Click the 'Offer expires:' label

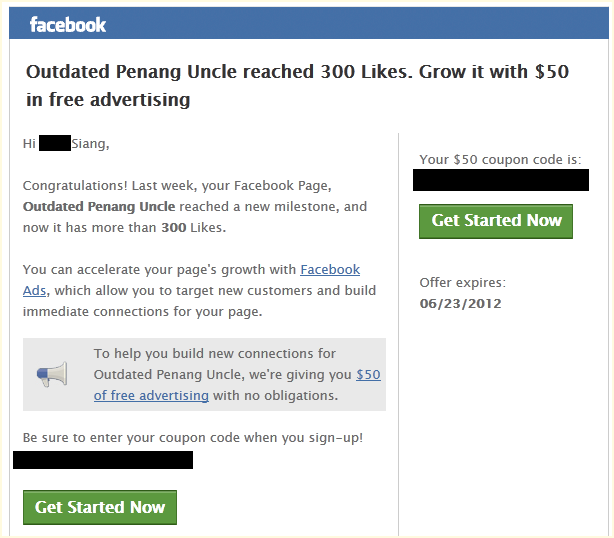463,283
